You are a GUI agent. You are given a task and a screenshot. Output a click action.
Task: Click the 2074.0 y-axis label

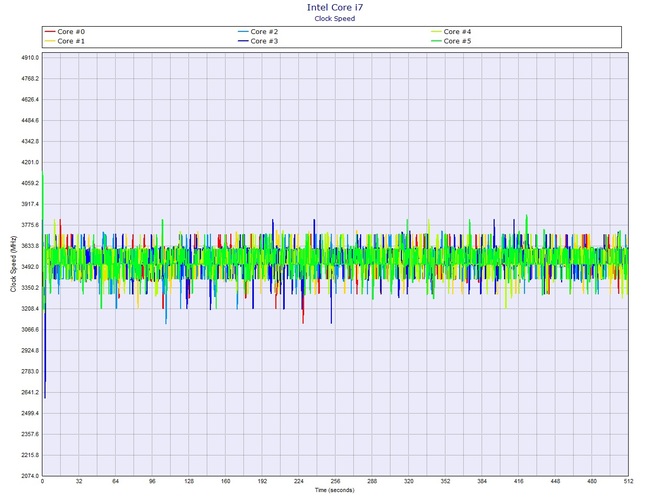[30, 476]
